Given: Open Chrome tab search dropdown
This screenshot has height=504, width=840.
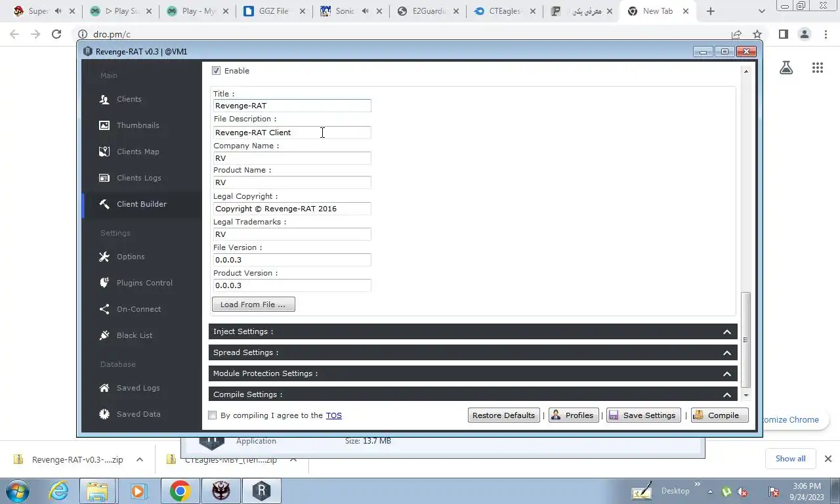Looking at the screenshot, I should tap(761, 11).
